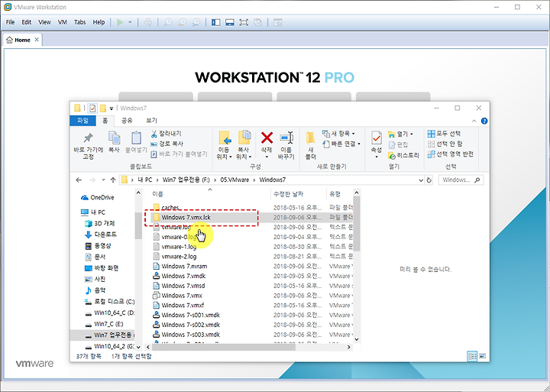The height and width of the screenshot is (392, 550).
Task: Click 선택 영역 반전 invert selection
Action: [x=451, y=154]
